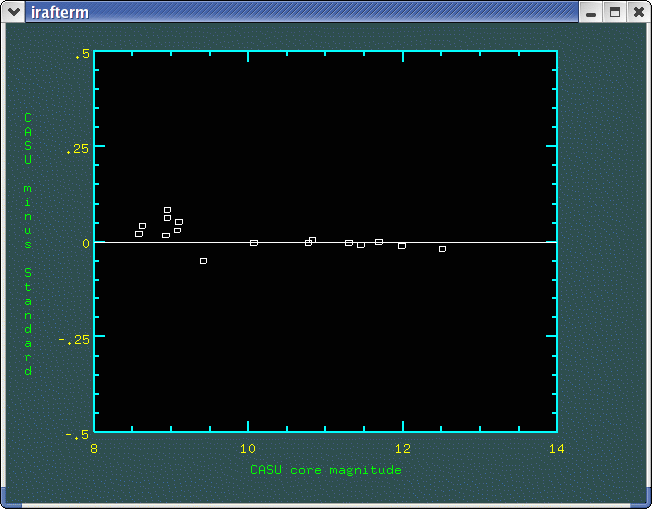Click the x-axis tick label 12
652x509 pixels.
[402, 449]
